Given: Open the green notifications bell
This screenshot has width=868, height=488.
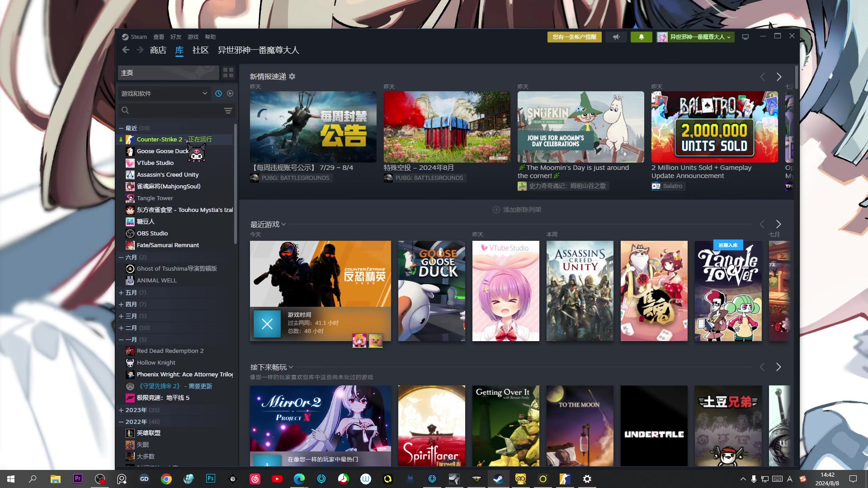Looking at the screenshot, I should 641,37.
